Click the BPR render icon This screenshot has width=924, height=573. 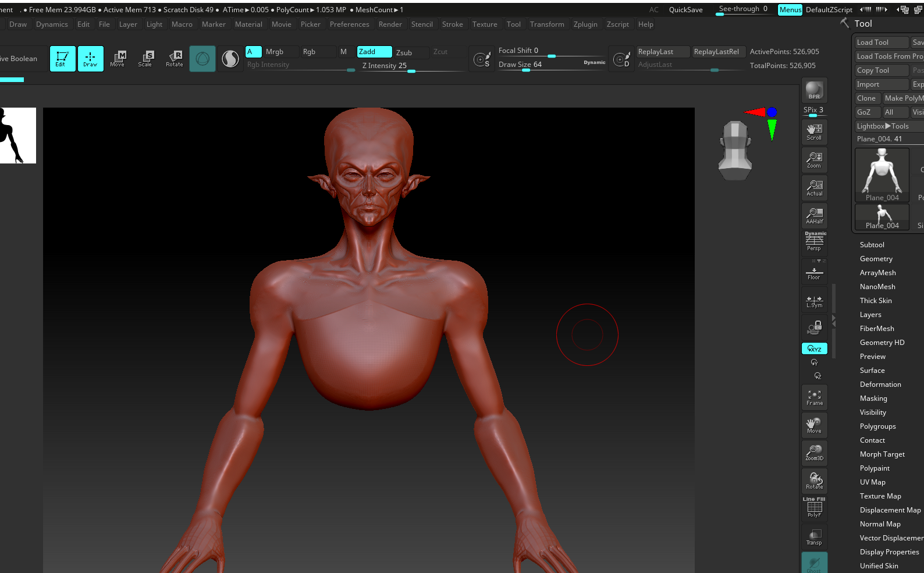[x=814, y=90]
